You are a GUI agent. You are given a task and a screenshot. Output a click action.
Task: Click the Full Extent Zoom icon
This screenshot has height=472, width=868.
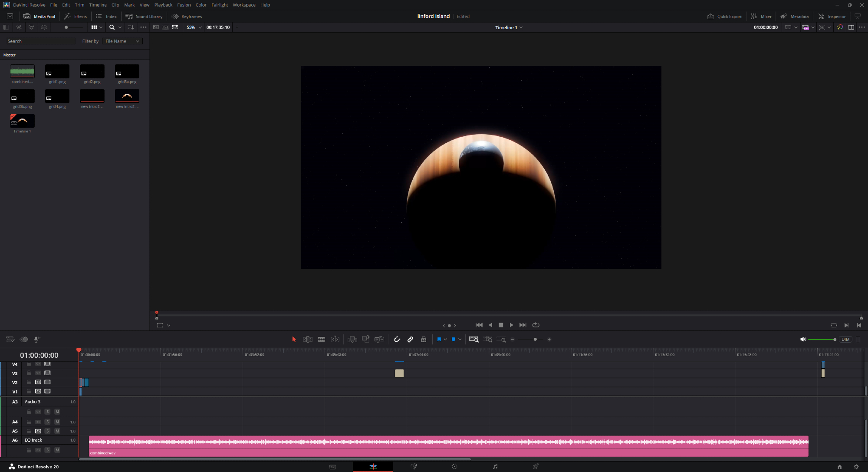pos(473,340)
